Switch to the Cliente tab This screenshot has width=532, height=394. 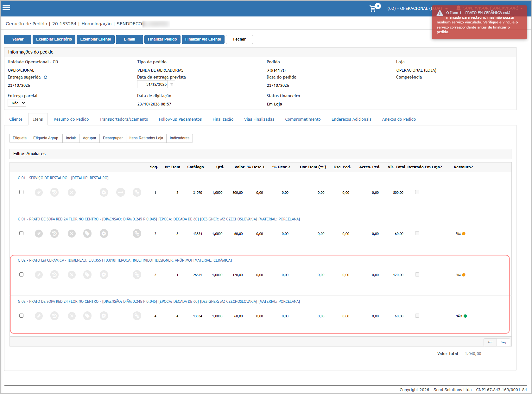pyautogui.click(x=16, y=119)
